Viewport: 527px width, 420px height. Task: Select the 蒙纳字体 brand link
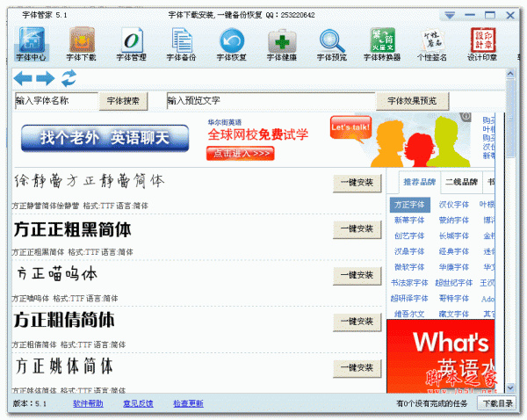pos(454,221)
